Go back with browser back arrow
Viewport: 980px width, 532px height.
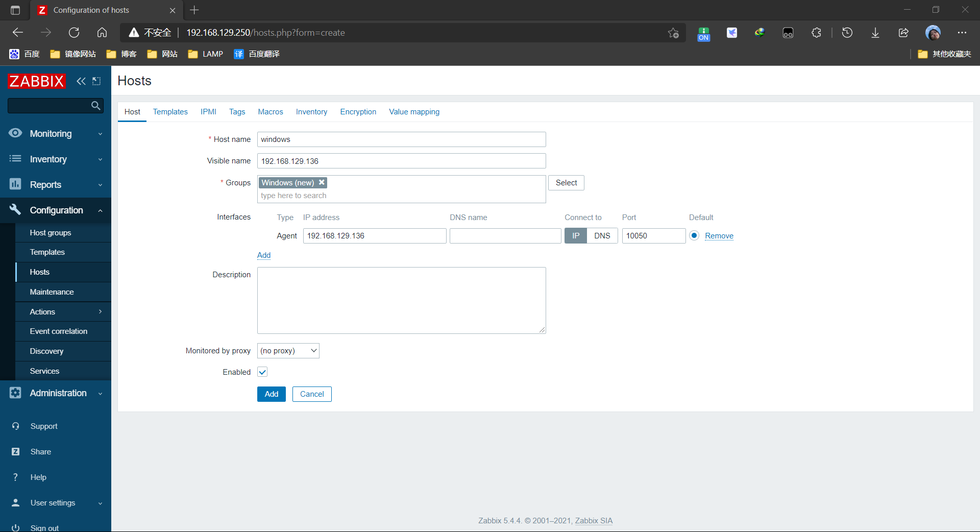point(18,33)
